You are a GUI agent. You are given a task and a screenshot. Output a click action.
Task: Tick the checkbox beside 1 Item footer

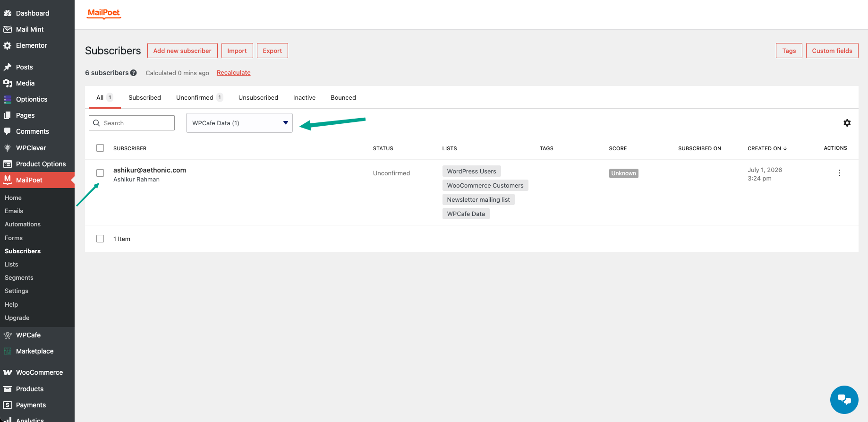(100, 239)
